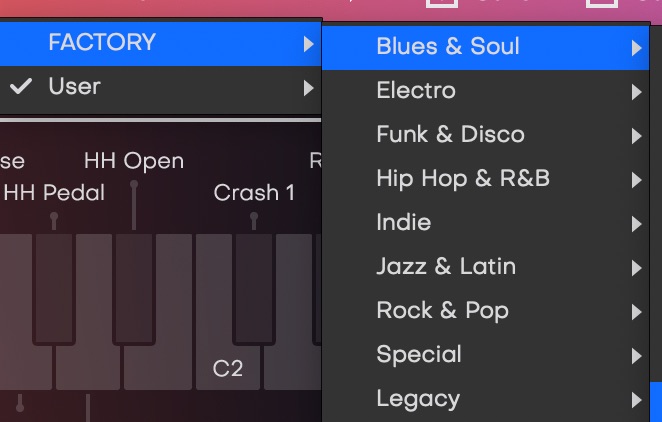Expand the Electro submenu arrow
Image resolution: width=662 pixels, height=422 pixels.
(x=636, y=92)
